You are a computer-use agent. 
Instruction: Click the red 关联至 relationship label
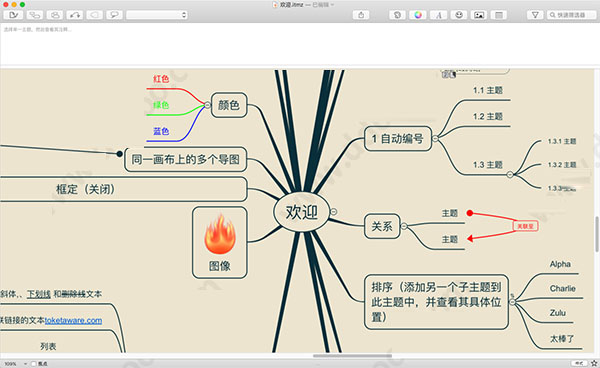(525, 226)
